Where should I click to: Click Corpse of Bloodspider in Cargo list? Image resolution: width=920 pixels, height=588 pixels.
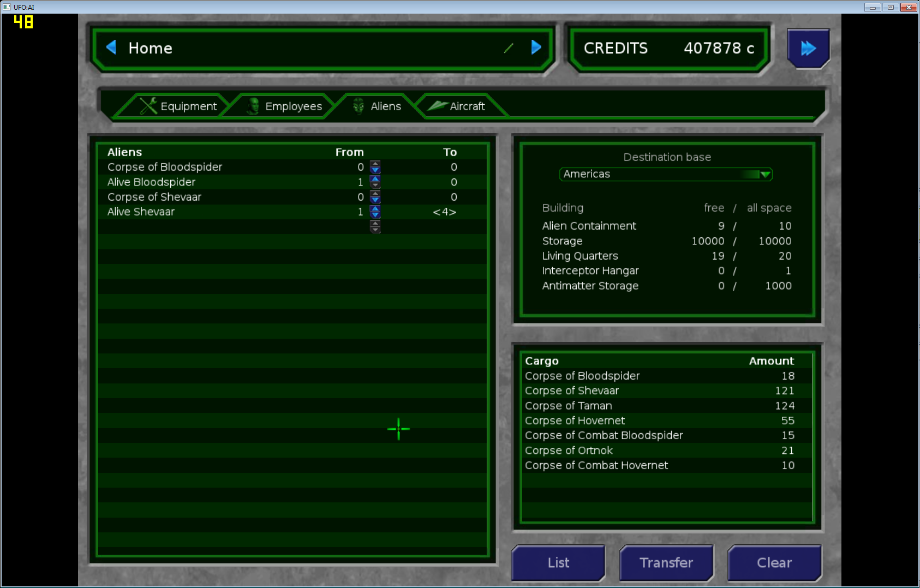click(x=667, y=376)
